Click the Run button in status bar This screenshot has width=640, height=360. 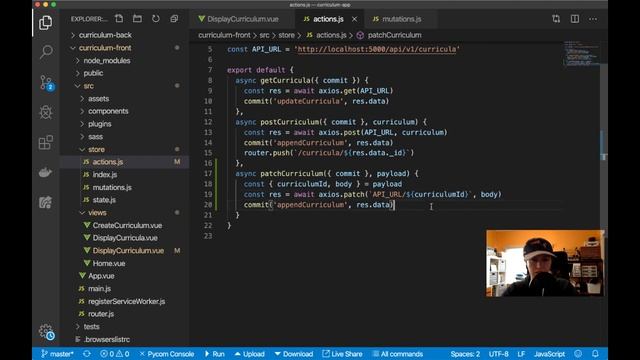point(214,354)
